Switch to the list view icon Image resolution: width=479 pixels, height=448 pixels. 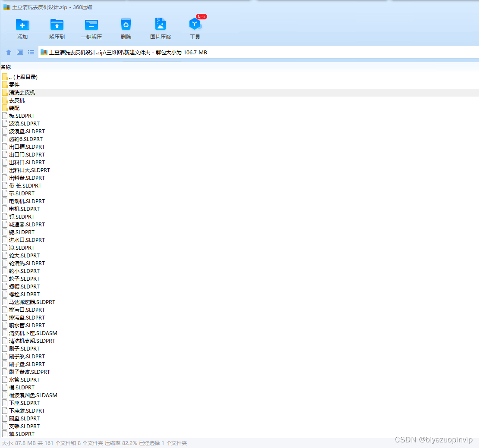(x=31, y=52)
